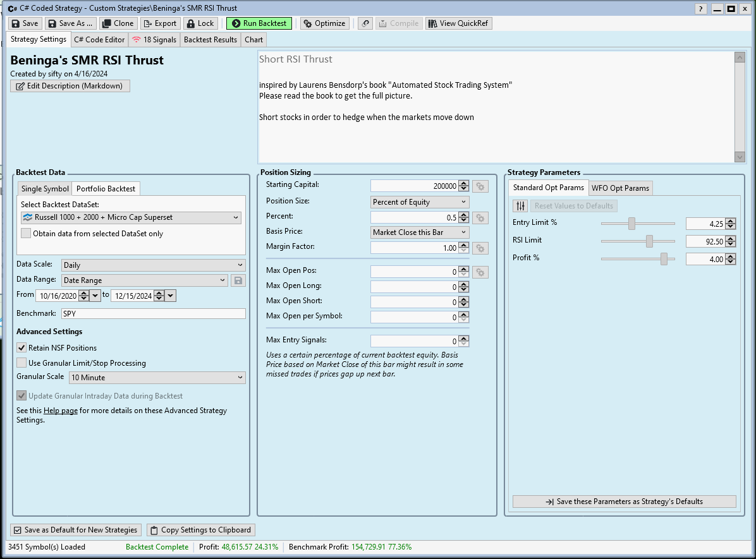Click the Max Open per Symbol field
This screenshot has width=756, height=559.
pos(414,317)
